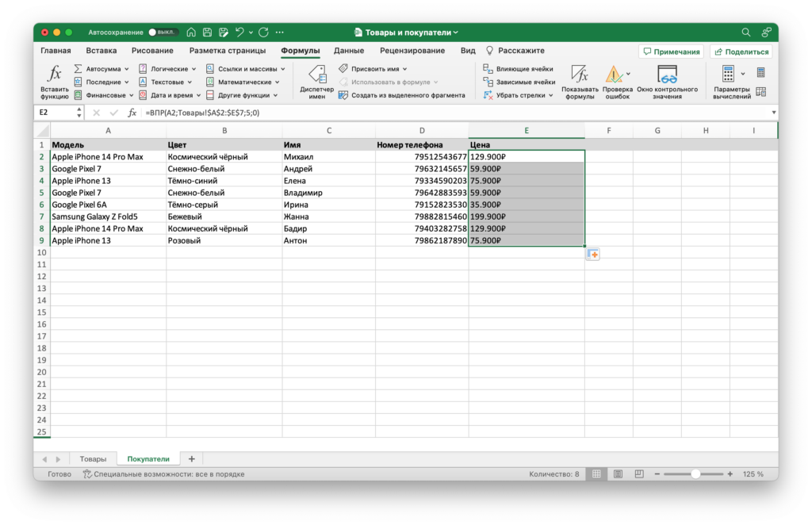This screenshot has width=812, height=525.
Task: Toggle the AutoSave (Автосохранение) switch
Action: [x=163, y=32]
